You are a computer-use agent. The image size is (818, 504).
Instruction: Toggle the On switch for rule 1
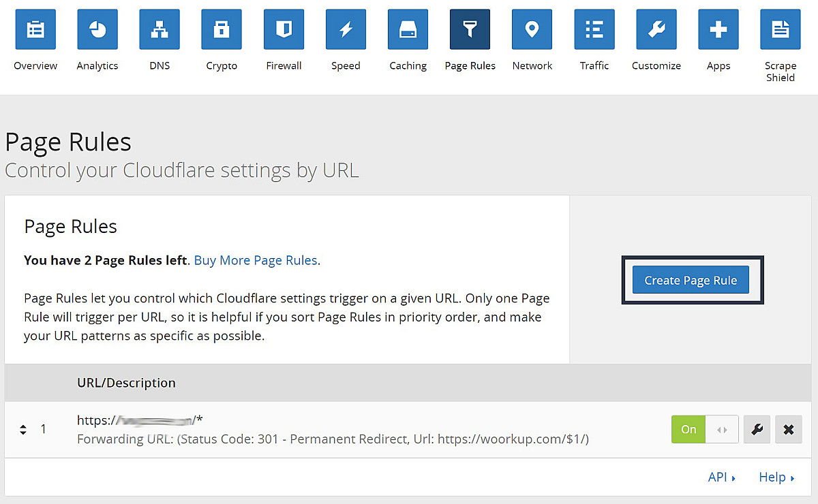(x=688, y=429)
